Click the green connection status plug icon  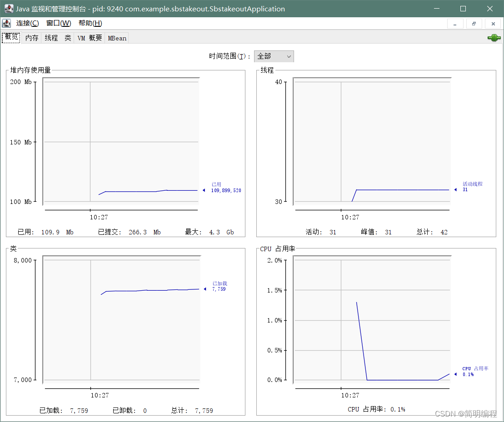494,38
